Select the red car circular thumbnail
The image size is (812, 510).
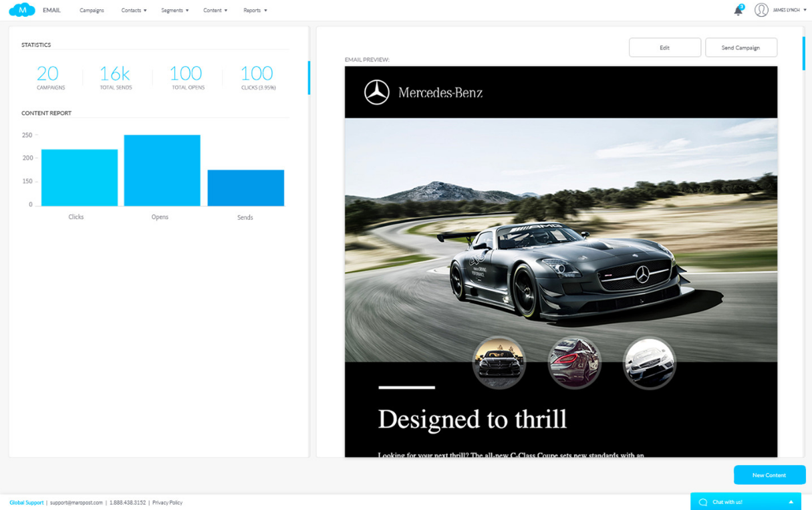(574, 362)
